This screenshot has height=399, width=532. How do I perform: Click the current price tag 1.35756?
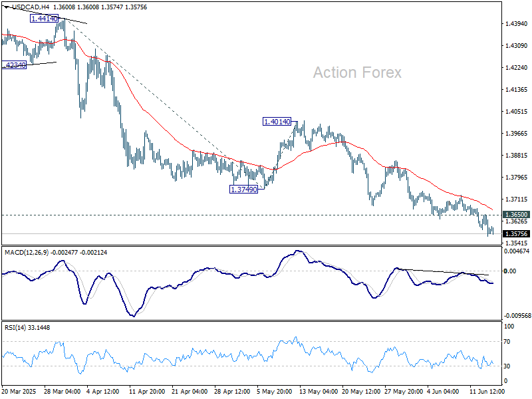click(515, 234)
